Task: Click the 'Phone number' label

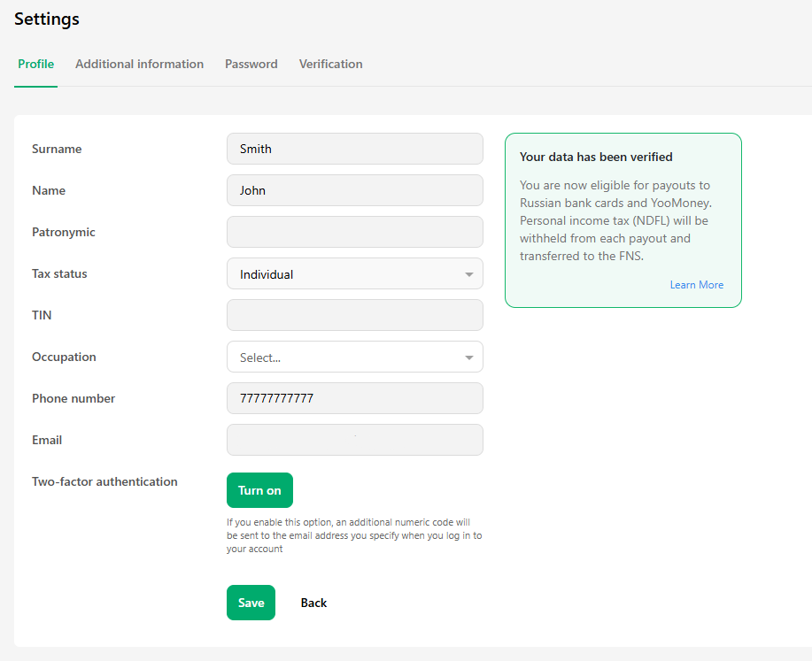Action: [x=73, y=398]
